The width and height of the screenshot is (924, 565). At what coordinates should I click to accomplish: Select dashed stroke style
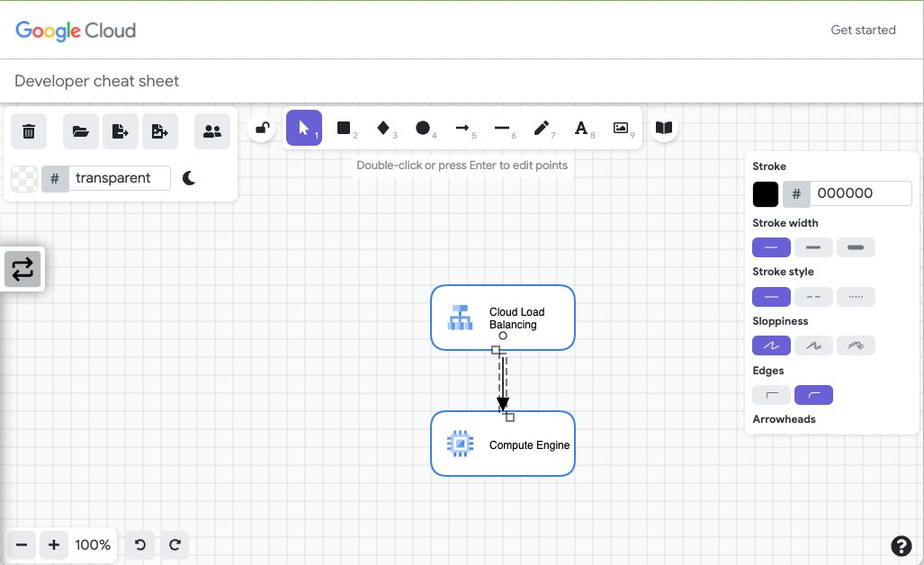[x=813, y=297]
